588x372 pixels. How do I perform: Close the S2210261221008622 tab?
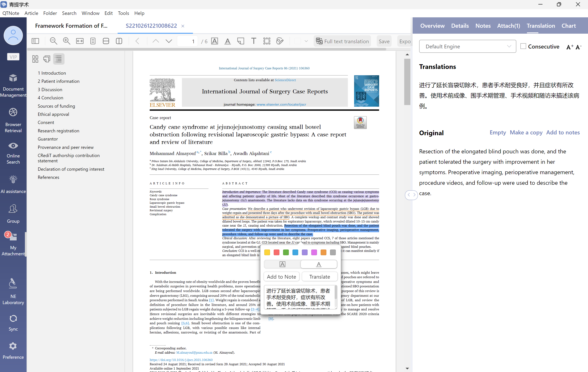point(183,26)
